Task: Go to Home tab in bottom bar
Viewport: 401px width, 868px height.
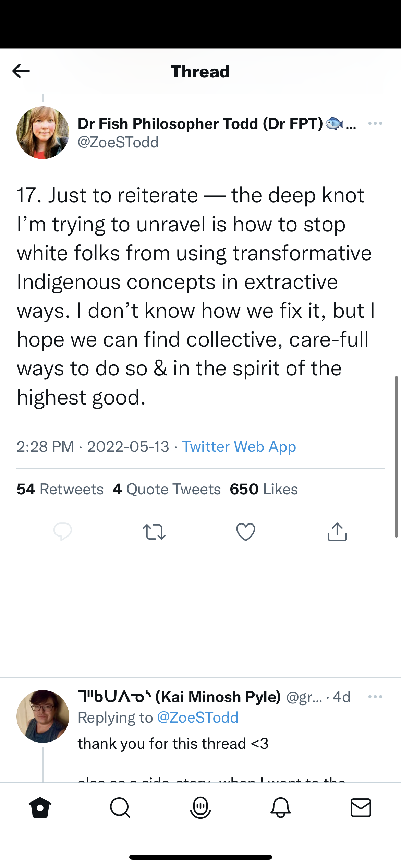Action: pos(40,808)
